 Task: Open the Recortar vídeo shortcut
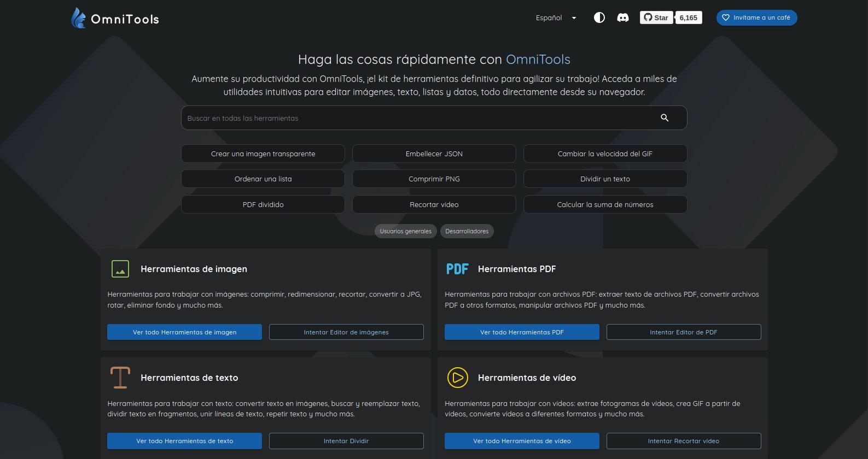[x=434, y=204]
